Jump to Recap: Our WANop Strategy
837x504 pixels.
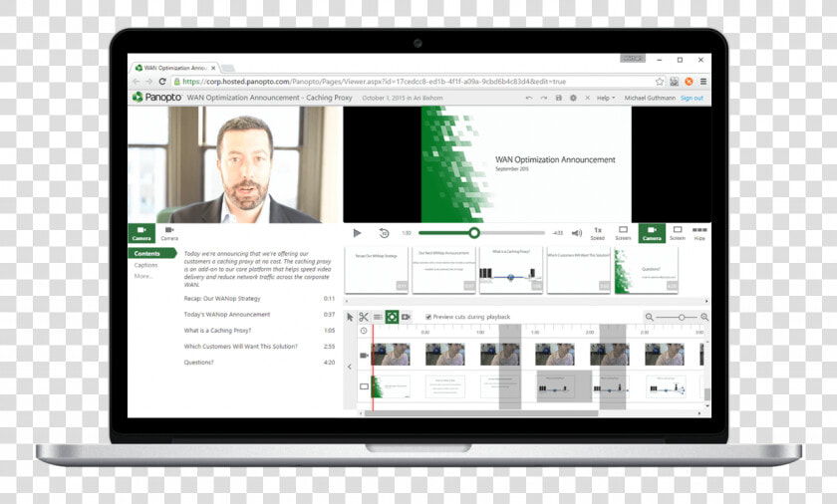click(x=259, y=299)
